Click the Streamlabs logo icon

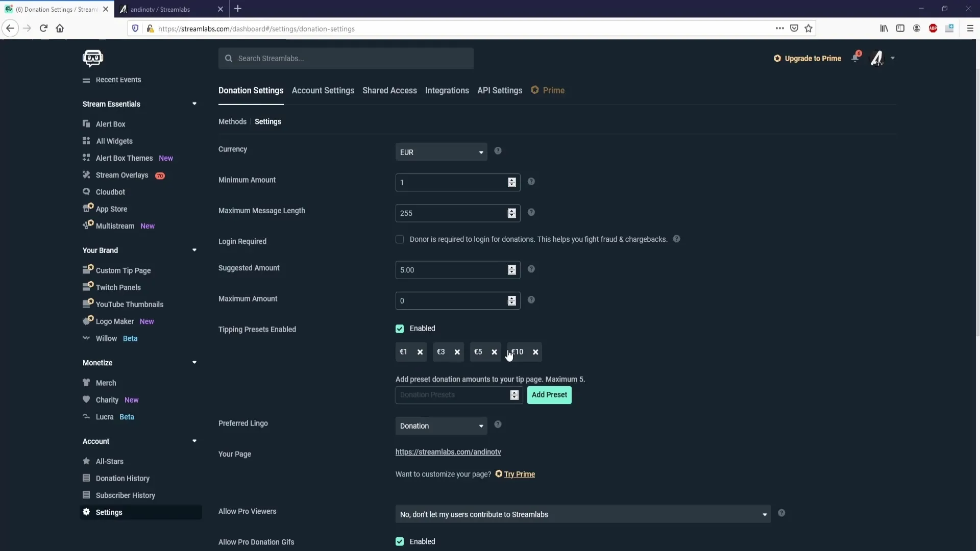click(92, 58)
